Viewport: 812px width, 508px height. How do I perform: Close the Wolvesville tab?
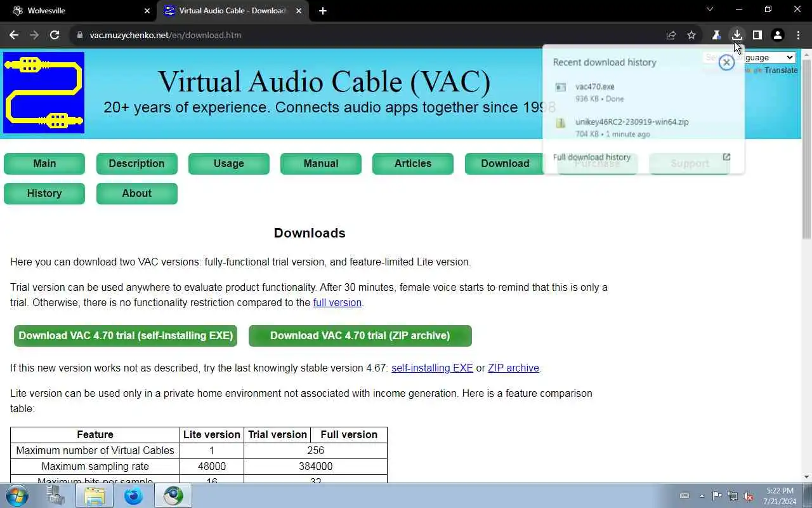(147, 11)
